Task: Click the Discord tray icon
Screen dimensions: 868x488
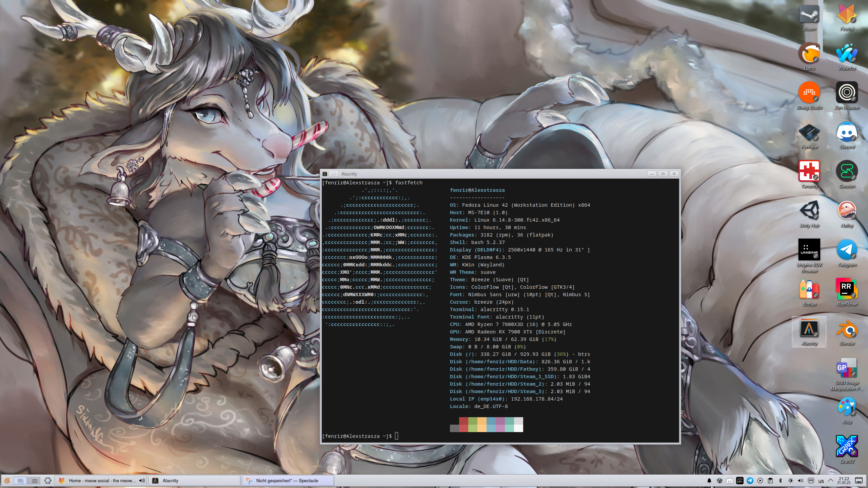Action: pyautogui.click(x=730, y=481)
